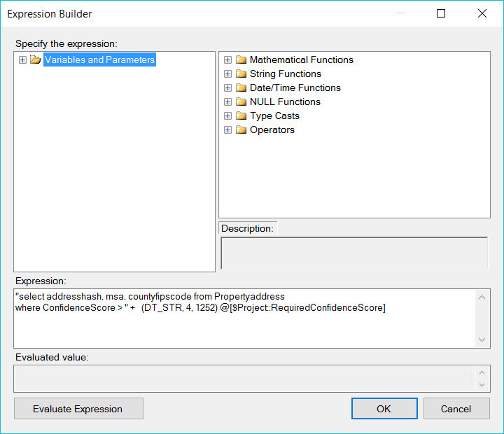
Task: Click the Type Casts folder icon
Action: [241, 116]
